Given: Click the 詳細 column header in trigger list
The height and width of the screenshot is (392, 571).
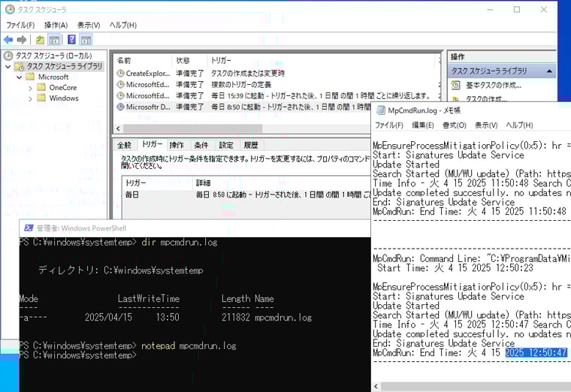Looking at the screenshot, I should (282, 182).
